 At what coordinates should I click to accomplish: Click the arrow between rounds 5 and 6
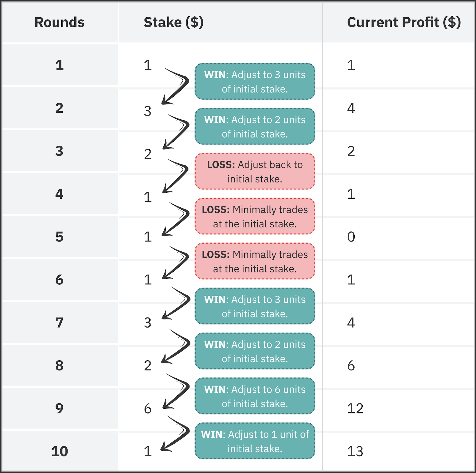pos(176,262)
